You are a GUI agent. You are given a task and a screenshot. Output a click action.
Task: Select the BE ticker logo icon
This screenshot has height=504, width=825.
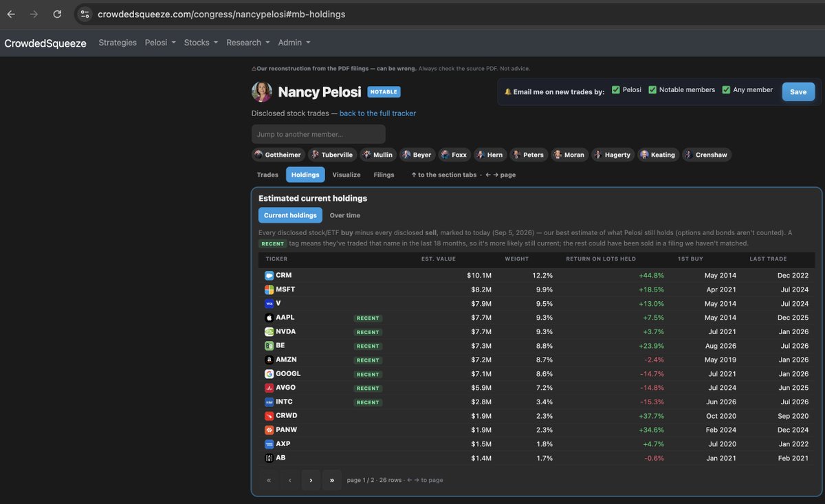pyautogui.click(x=269, y=346)
